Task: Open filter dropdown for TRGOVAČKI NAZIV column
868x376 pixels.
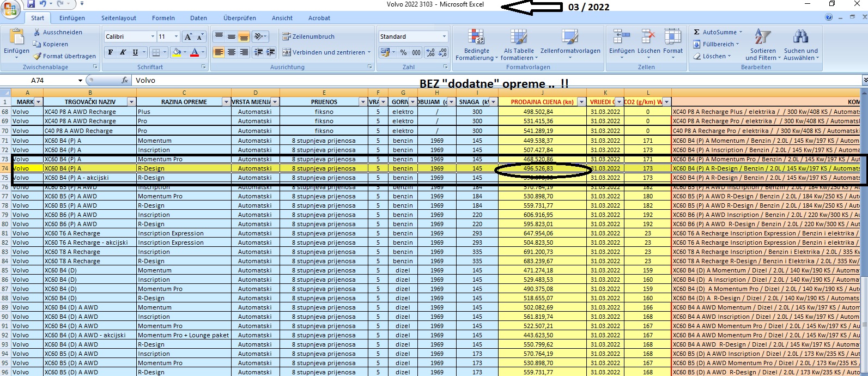Action: (x=131, y=102)
